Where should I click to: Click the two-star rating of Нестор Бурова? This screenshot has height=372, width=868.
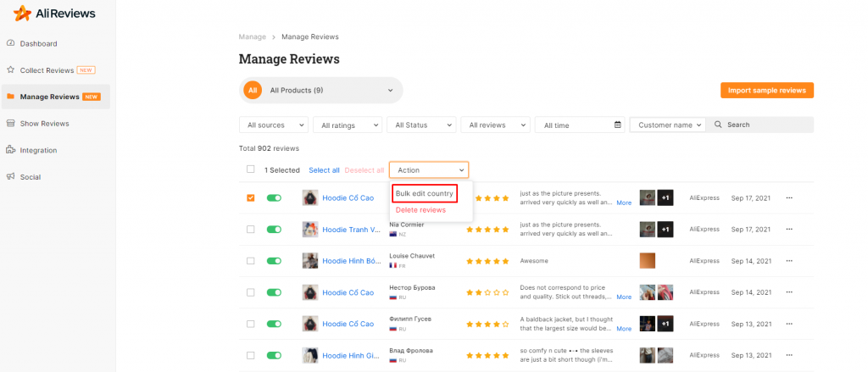point(487,293)
